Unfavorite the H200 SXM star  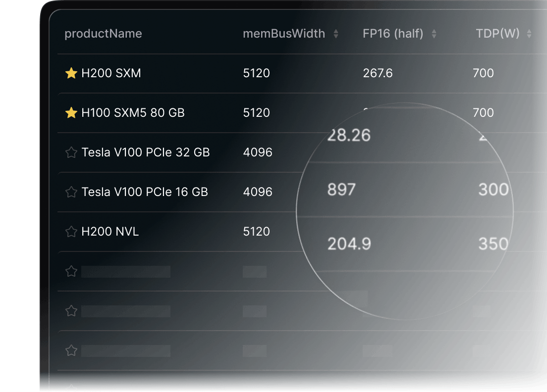71,73
